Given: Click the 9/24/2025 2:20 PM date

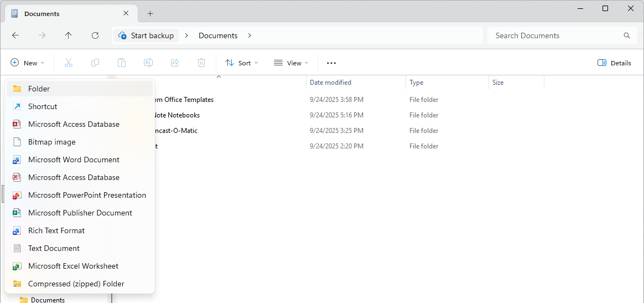Looking at the screenshot, I should click(x=336, y=146).
